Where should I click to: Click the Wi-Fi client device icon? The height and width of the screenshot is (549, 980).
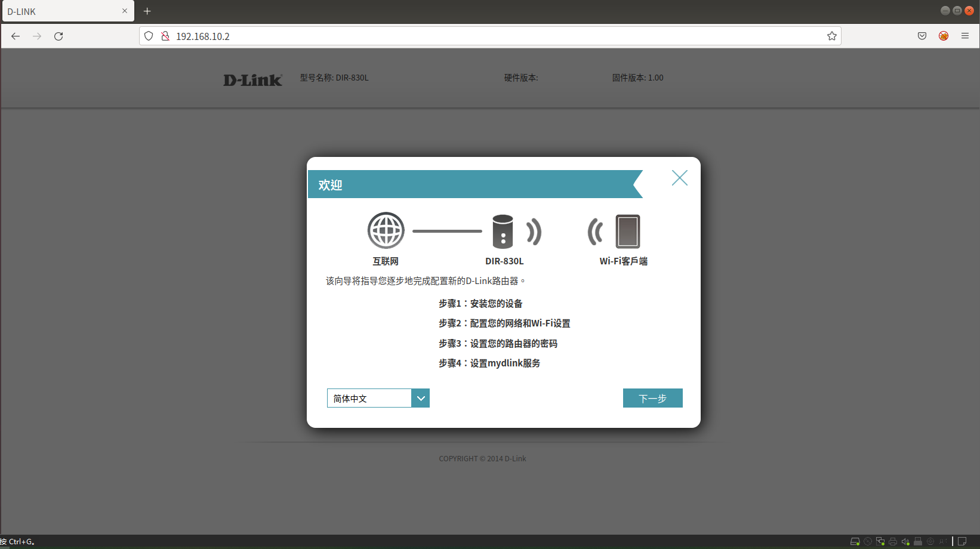coord(627,232)
